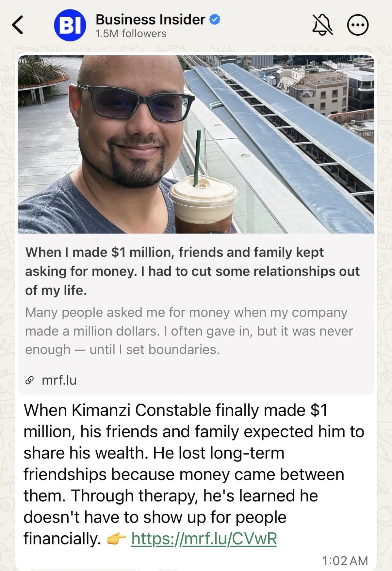Toggle the muted notification bell

(x=322, y=25)
